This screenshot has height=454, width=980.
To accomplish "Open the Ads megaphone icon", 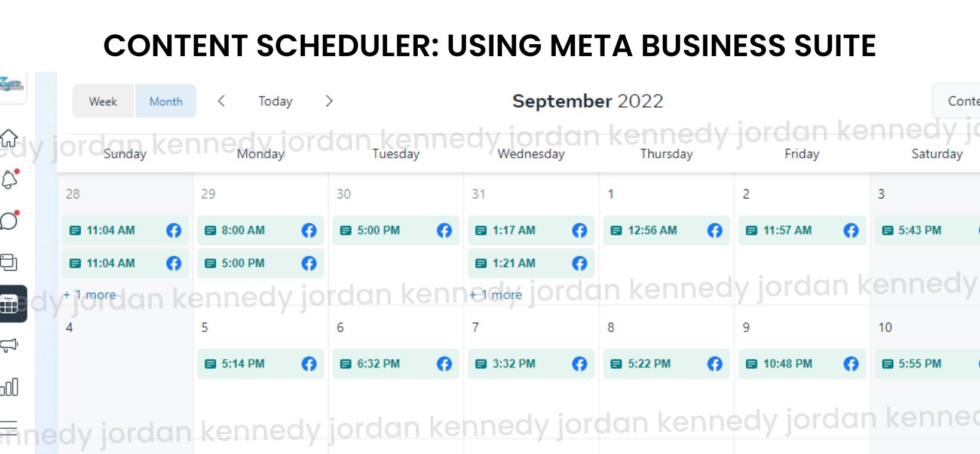I will [x=9, y=345].
